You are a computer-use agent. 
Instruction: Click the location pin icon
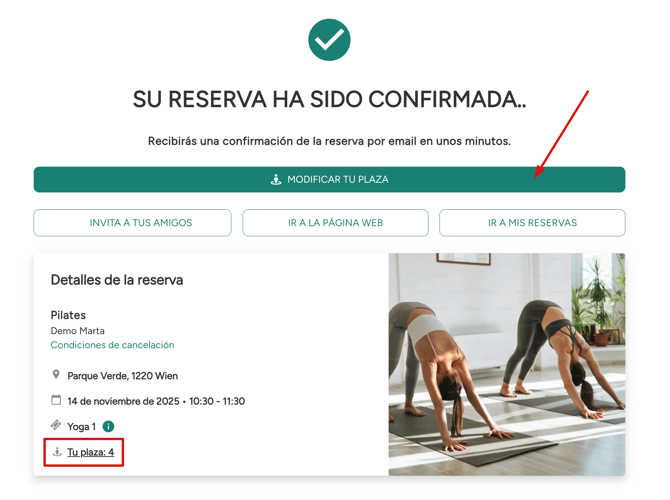(x=56, y=375)
